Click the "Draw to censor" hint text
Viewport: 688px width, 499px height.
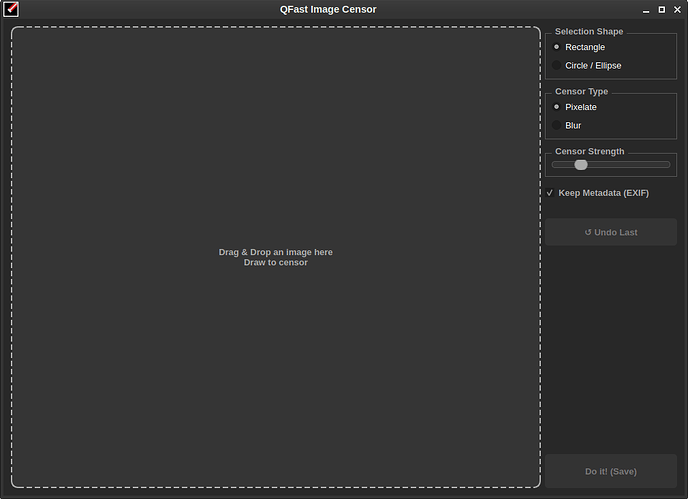click(x=275, y=262)
